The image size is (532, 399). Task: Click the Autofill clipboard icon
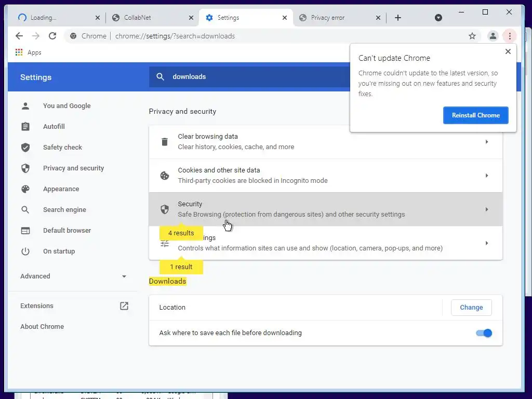coord(25,127)
